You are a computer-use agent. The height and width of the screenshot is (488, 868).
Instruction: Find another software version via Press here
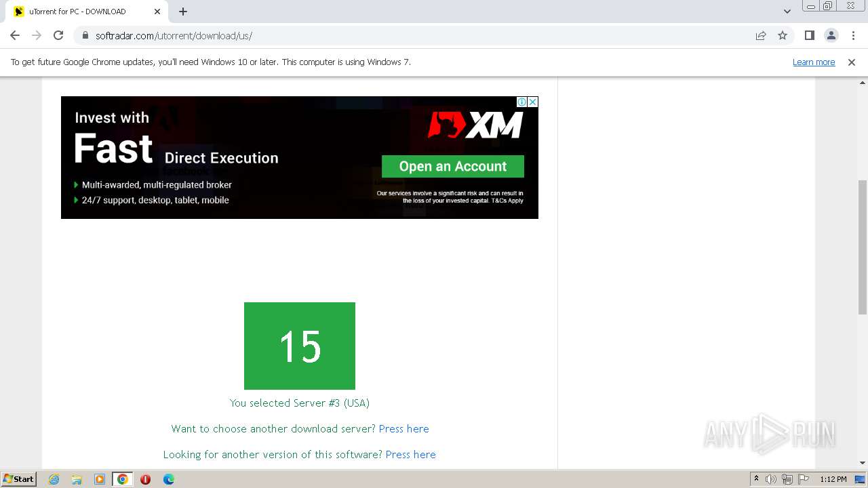point(411,454)
